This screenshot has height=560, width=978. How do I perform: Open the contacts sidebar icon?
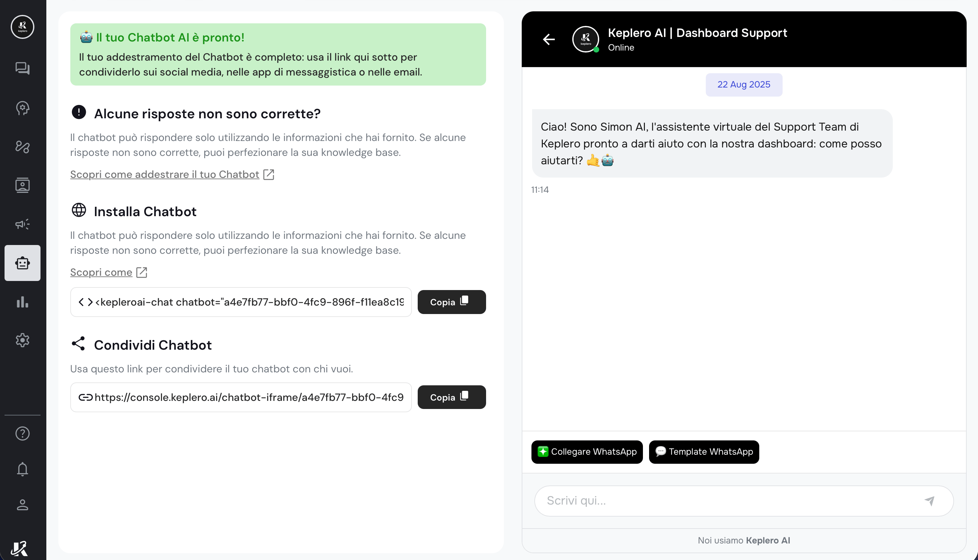(x=22, y=185)
